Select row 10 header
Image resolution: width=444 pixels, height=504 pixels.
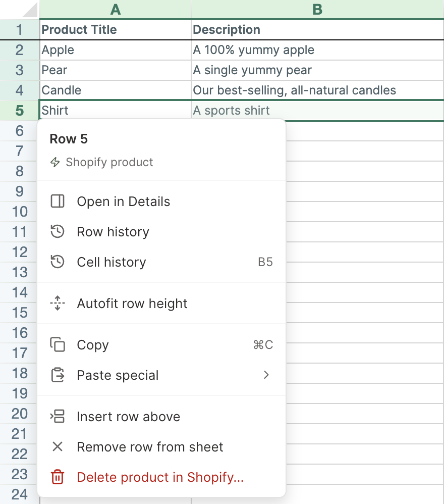coord(19,212)
